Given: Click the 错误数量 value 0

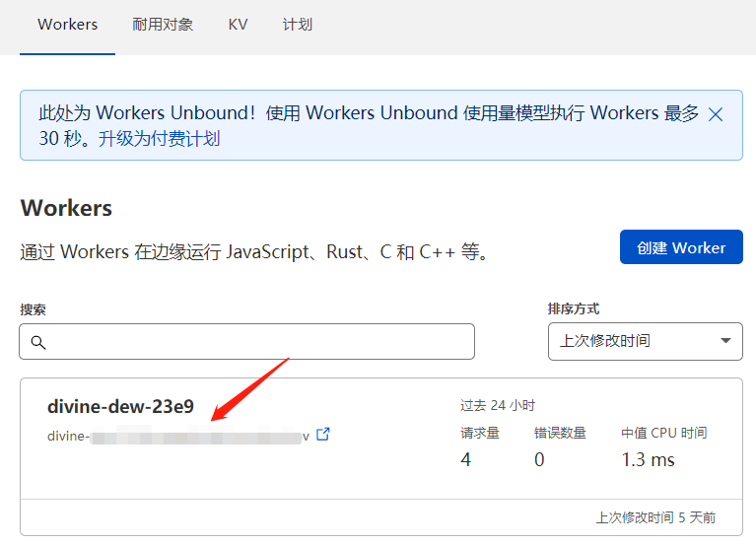Looking at the screenshot, I should (x=539, y=459).
